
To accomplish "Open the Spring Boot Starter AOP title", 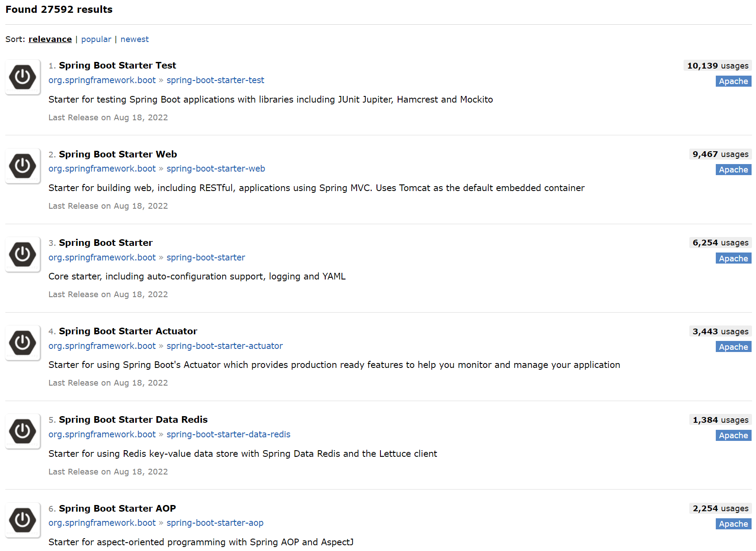I will [x=118, y=509].
